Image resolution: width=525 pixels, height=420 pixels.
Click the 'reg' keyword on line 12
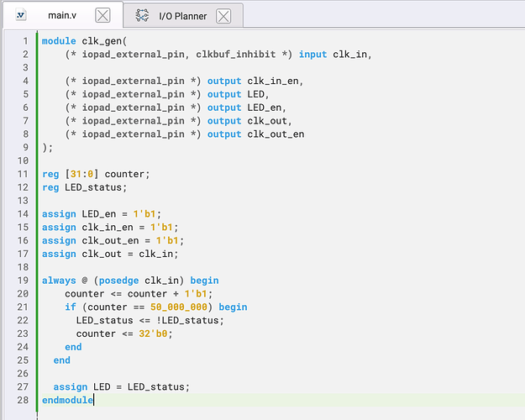(50, 187)
